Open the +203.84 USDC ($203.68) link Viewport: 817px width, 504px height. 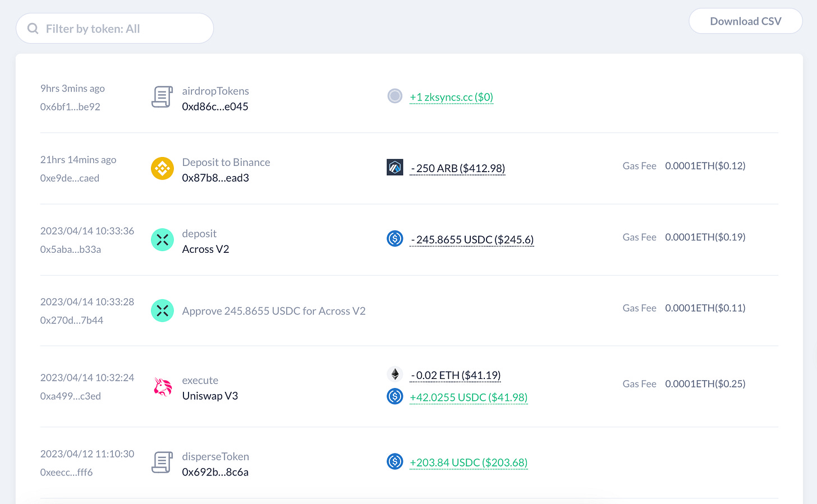pyautogui.click(x=469, y=463)
